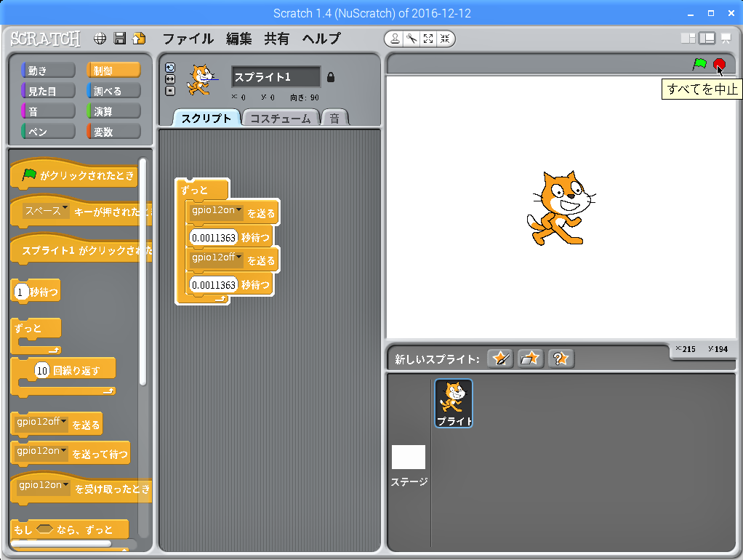Click the ずっと block in the palette
743x560 pixels.
tap(36, 328)
